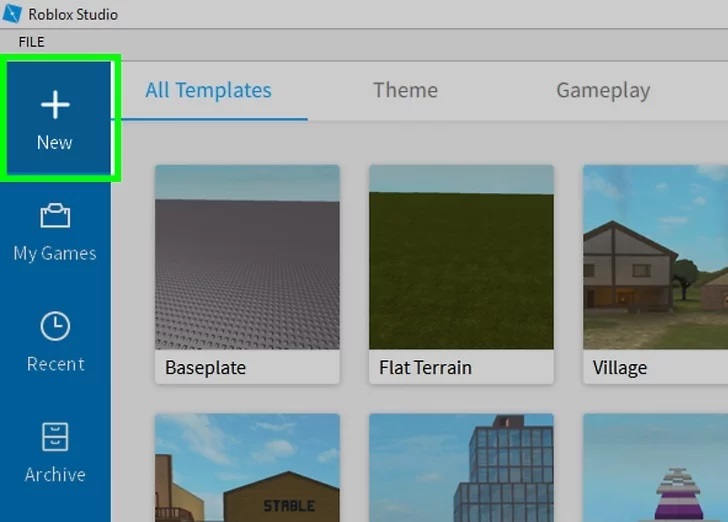Click the Roblox Studio window title

click(x=73, y=14)
